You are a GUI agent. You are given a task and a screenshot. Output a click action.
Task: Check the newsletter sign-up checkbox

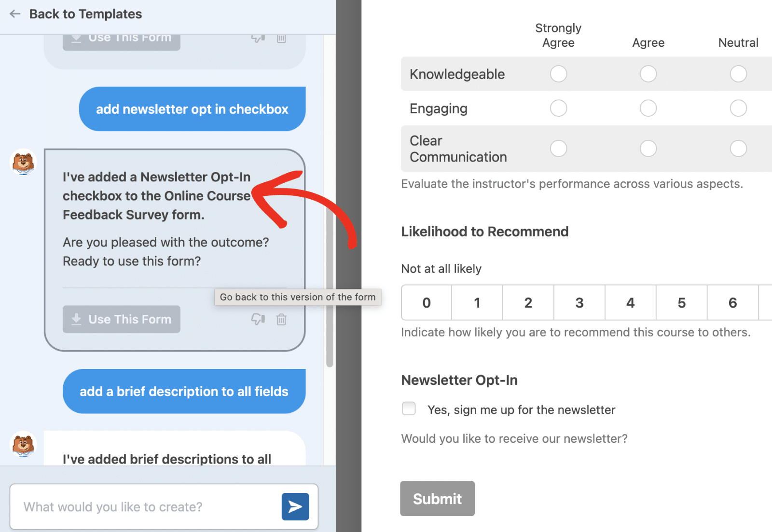(x=409, y=409)
